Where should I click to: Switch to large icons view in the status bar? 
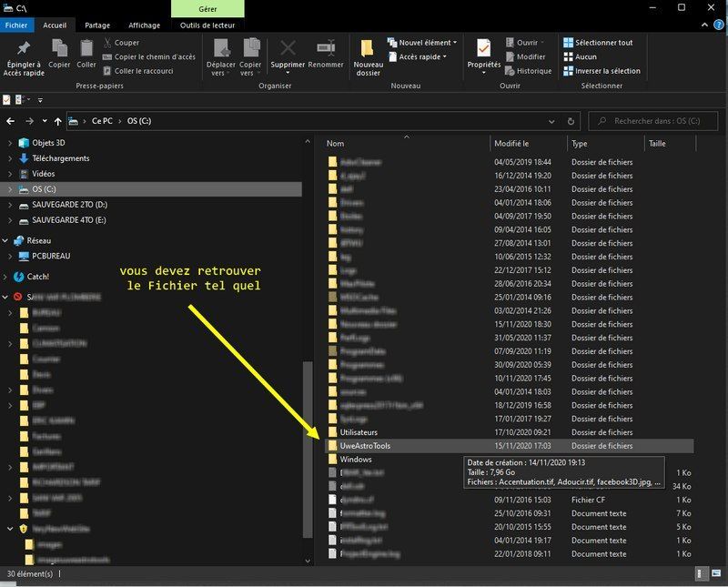point(716,573)
